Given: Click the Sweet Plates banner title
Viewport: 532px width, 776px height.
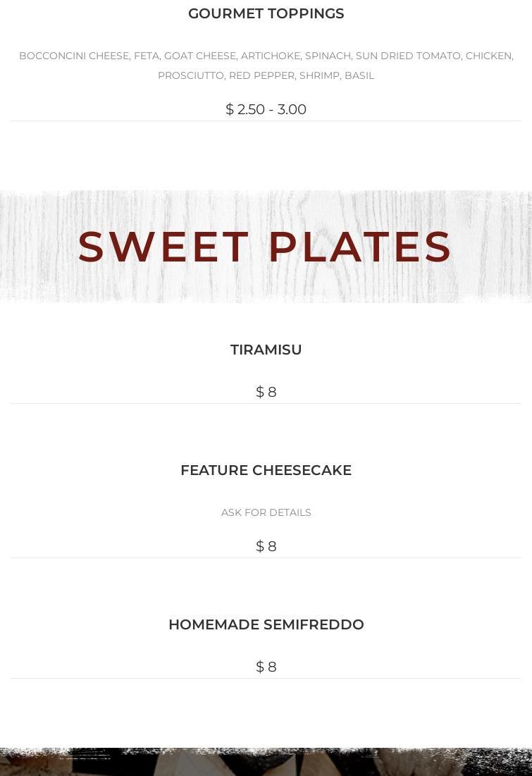Looking at the screenshot, I should [x=266, y=247].
